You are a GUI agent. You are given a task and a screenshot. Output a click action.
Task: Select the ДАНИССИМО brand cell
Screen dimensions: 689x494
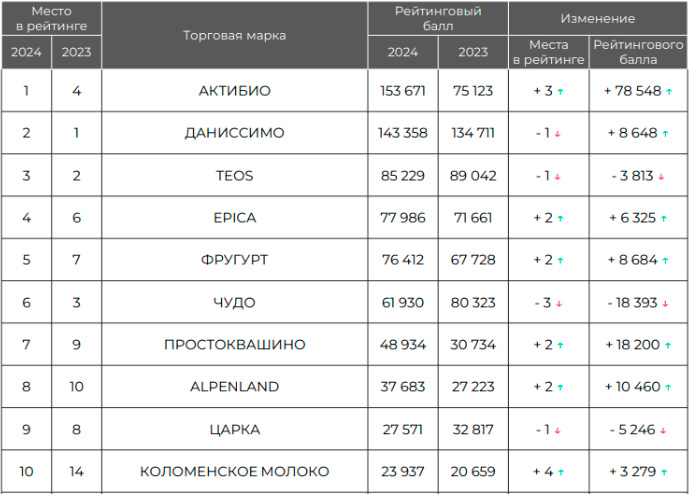[x=235, y=133]
